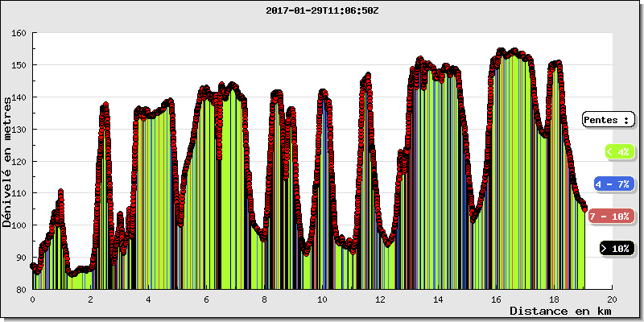Image resolution: width=644 pixels, height=322 pixels.
Task: Click the x-axis value 18
Action: tap(554, 299)
